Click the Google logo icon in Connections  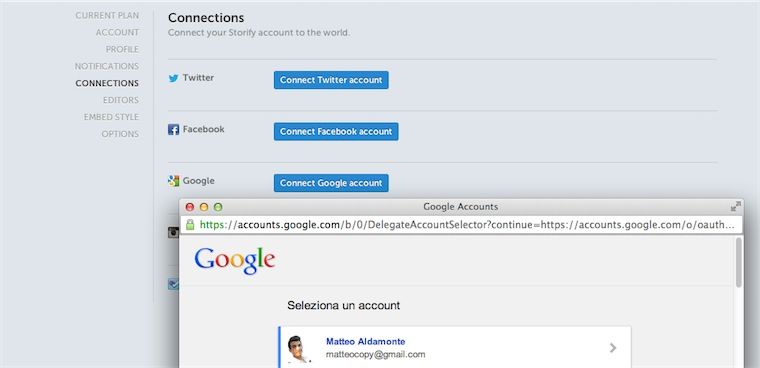(x=174, y=181)
